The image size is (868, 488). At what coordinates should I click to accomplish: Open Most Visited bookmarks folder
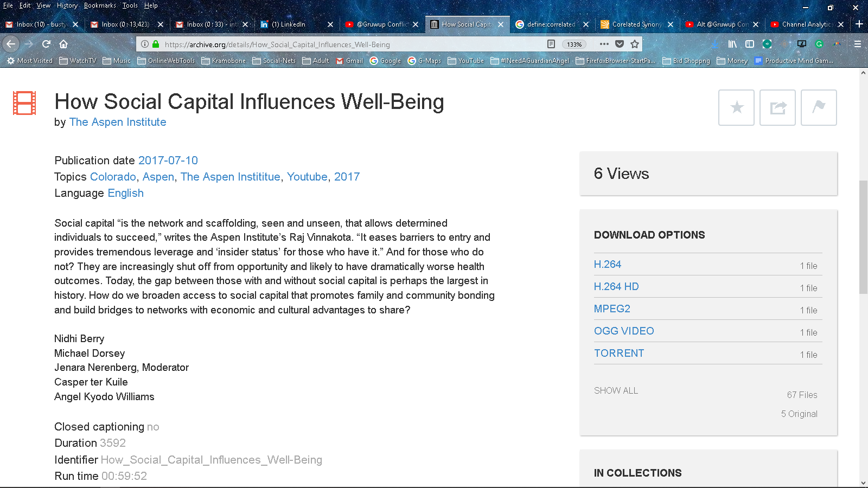click(x=30, y=61)
